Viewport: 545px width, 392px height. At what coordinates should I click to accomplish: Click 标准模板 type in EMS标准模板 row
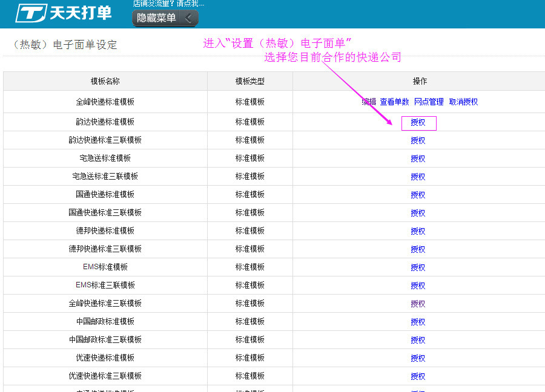tap(250, 267)
